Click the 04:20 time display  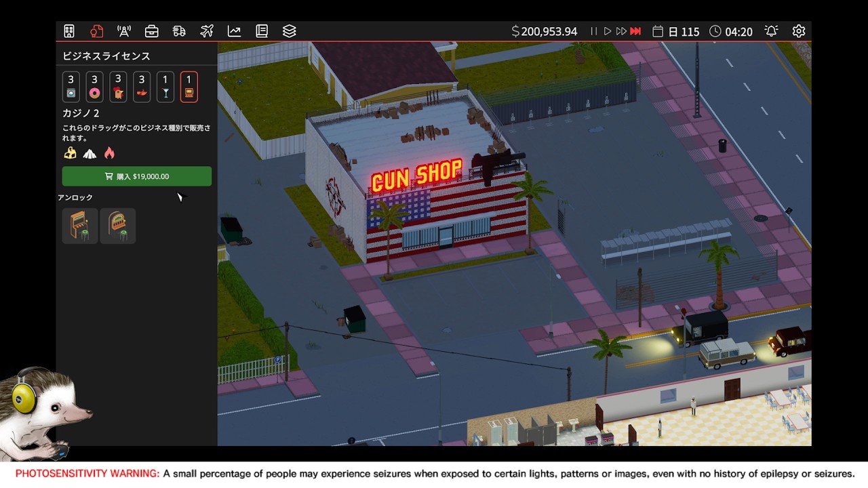[738, 32]
